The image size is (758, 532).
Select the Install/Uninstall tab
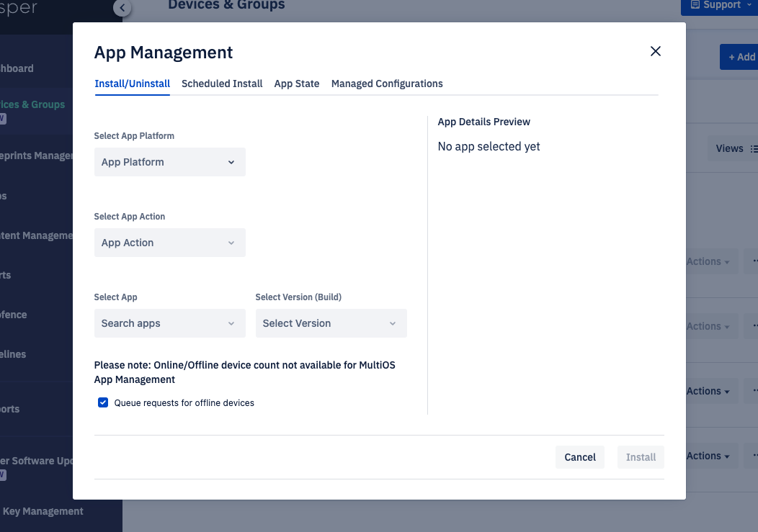pyautogui.click(x=132, y=84)
